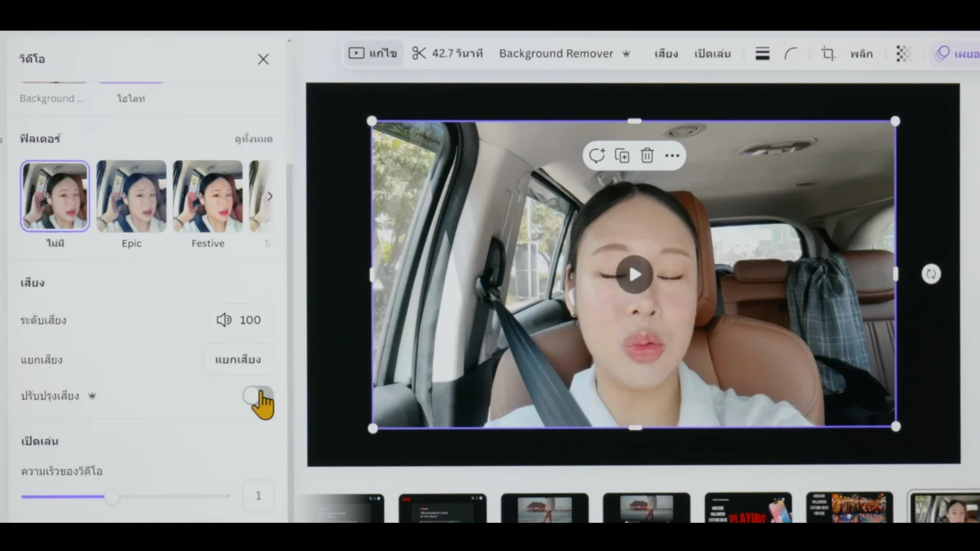This screenshot has width=980, height=551.
Task: Open the ระดับเสียง volume 100 control
Action: (x=240, y=320)
